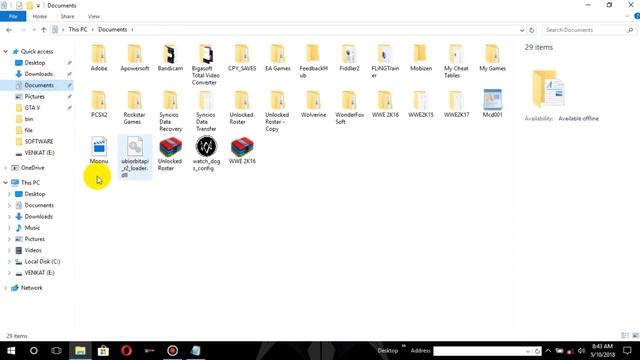640x360 pixels.
Task: Select the ubiorbitapi_r2_loader.dll file
Action: (135, 157)
